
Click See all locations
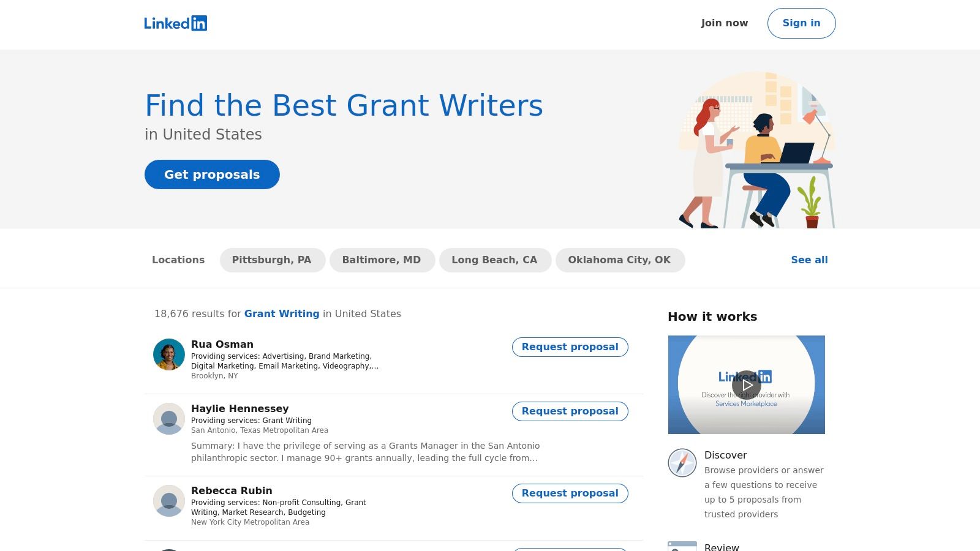click(x=809, y=260)
